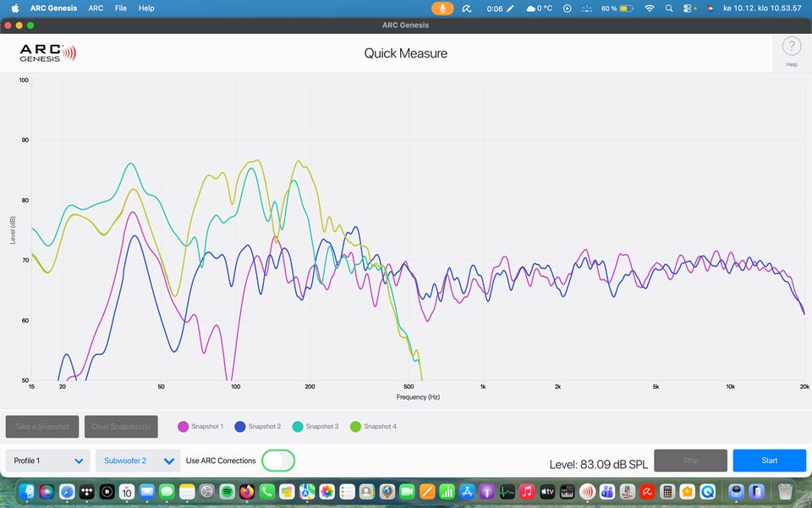Click the orange microphone indicator in menu bar
This screenshot has width=812, height=508.
442,8
